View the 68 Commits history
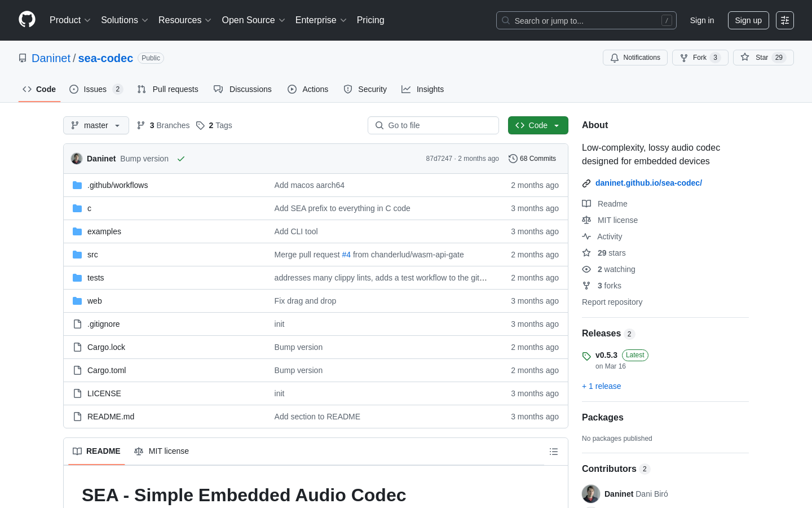The image size is (812, 508). [532, 159]
